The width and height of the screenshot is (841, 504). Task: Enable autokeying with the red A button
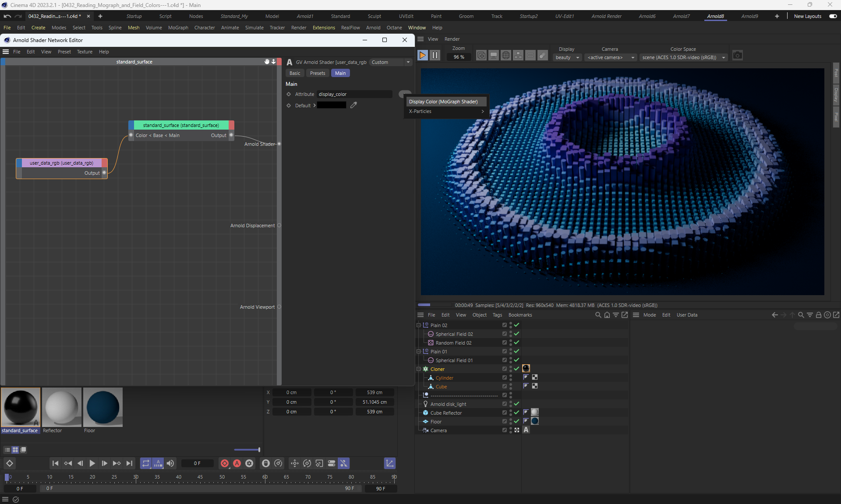(x=237, y=463)
